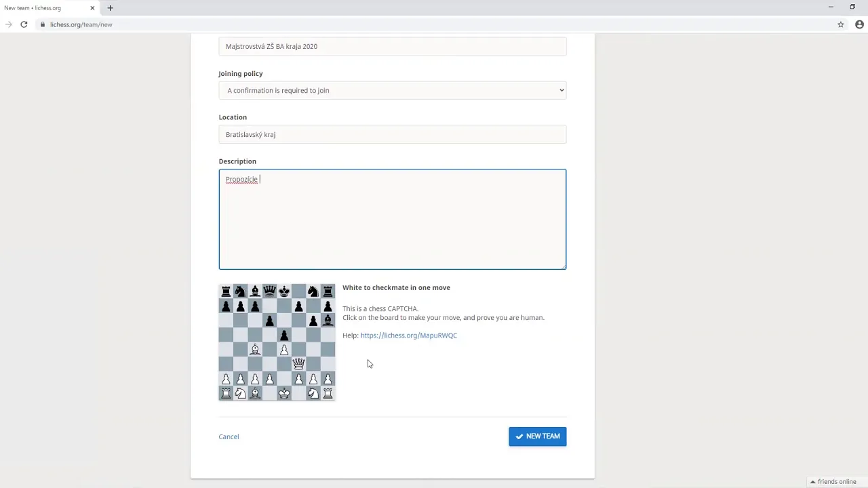Click the black pawn on f7 beside the black king
This screenshot has width=868, height=488.
tap(298, 306)
